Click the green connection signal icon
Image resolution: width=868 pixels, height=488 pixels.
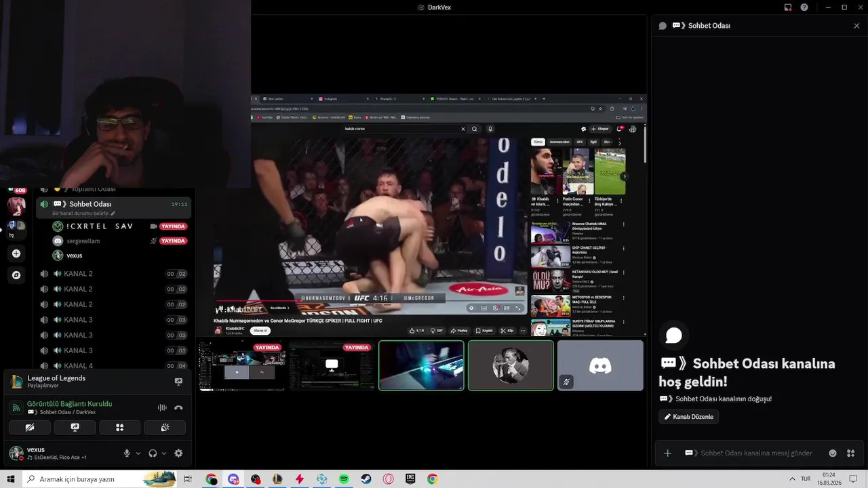16,407
